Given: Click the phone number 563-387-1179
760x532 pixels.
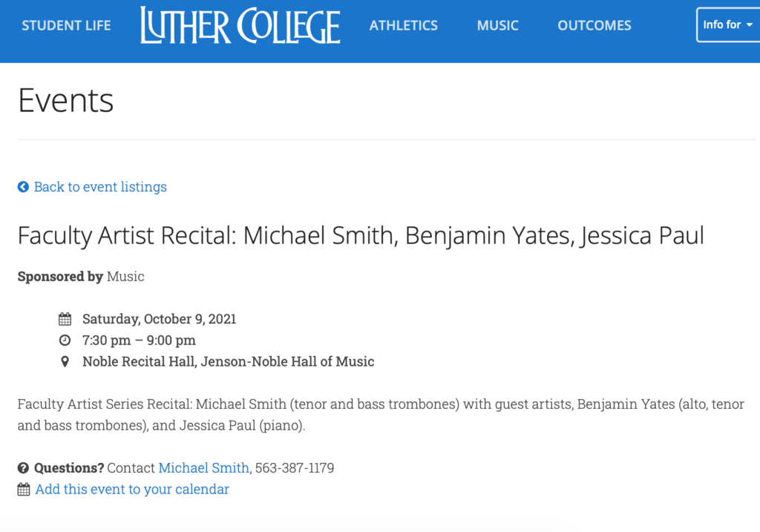Looking at the screenshot, I should 295,468.
